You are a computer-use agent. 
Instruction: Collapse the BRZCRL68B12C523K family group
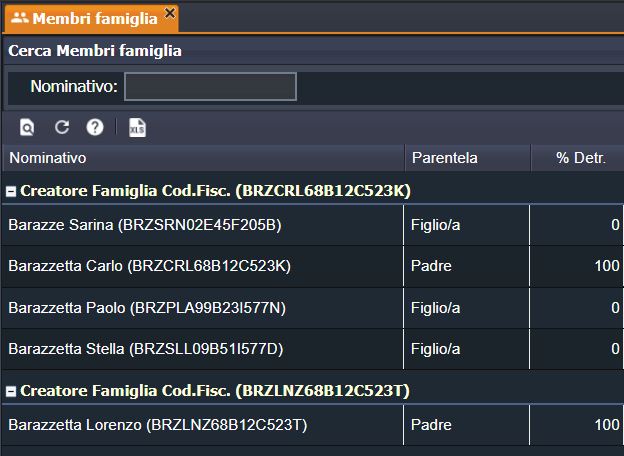point(11,192)
